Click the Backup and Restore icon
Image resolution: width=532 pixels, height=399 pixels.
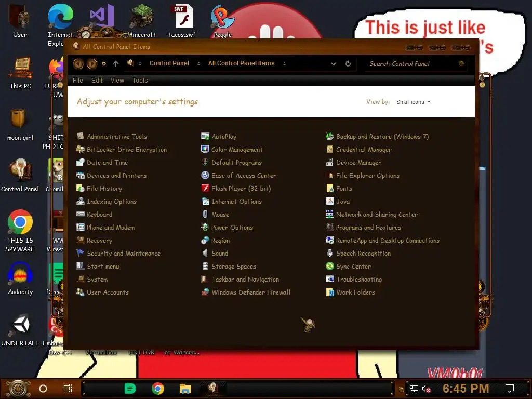[x=330, y=137]
